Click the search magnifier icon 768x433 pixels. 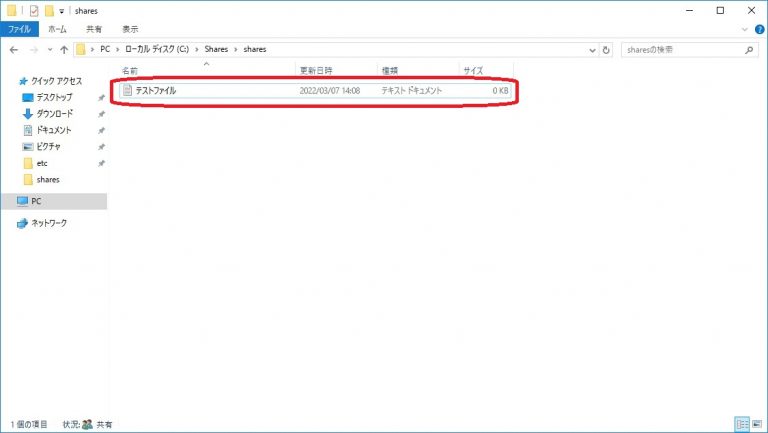point(749,49)
